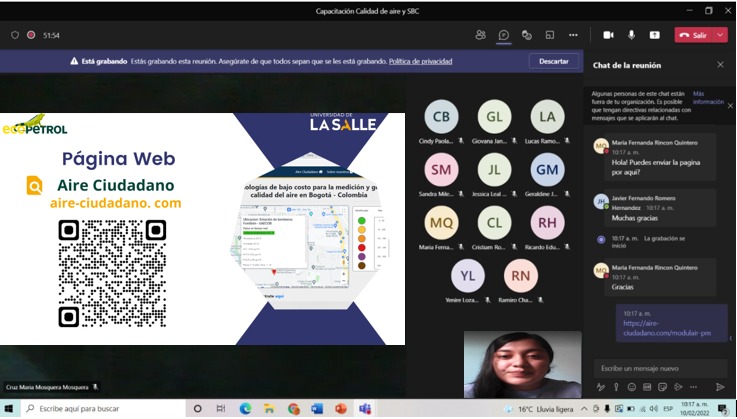
Task: Open File Explorer from taskbar
Action: click(269, 409)
